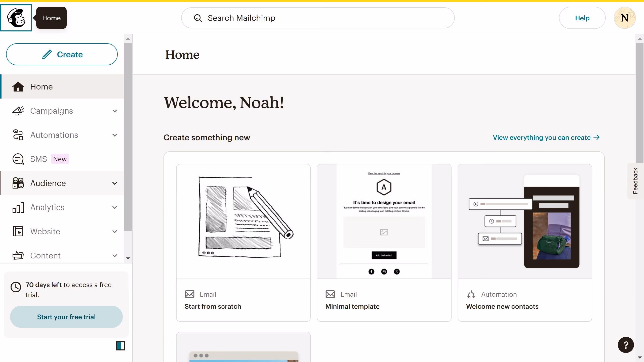The height and width of the screenshot is (362, 644).
Task: Open the Feedback side tab
Action: [635, 181]
